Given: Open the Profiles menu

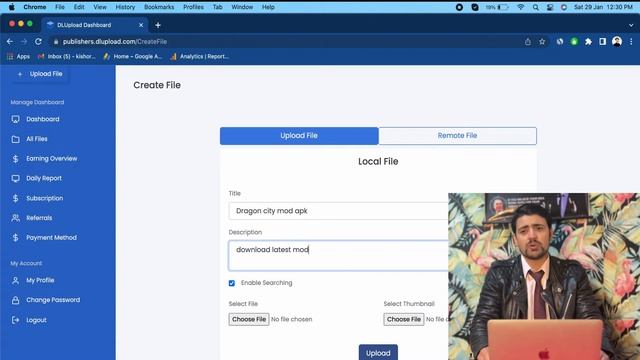Looking at the screenshot, I should point(193,7).
